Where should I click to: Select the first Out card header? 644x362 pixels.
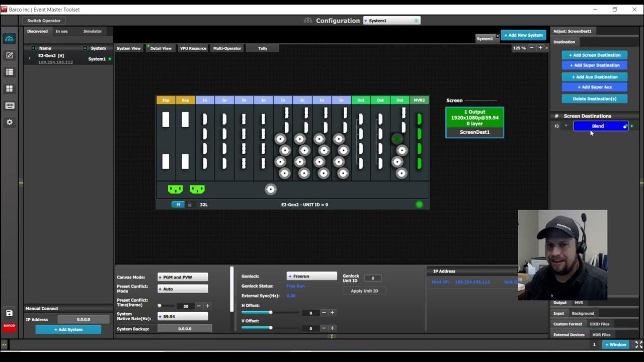361,100
